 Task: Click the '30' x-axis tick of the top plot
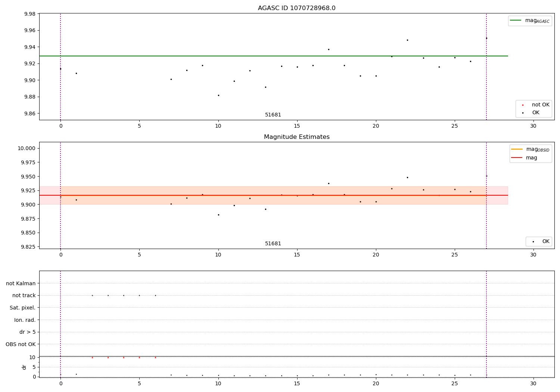click(x=533, y=126)
